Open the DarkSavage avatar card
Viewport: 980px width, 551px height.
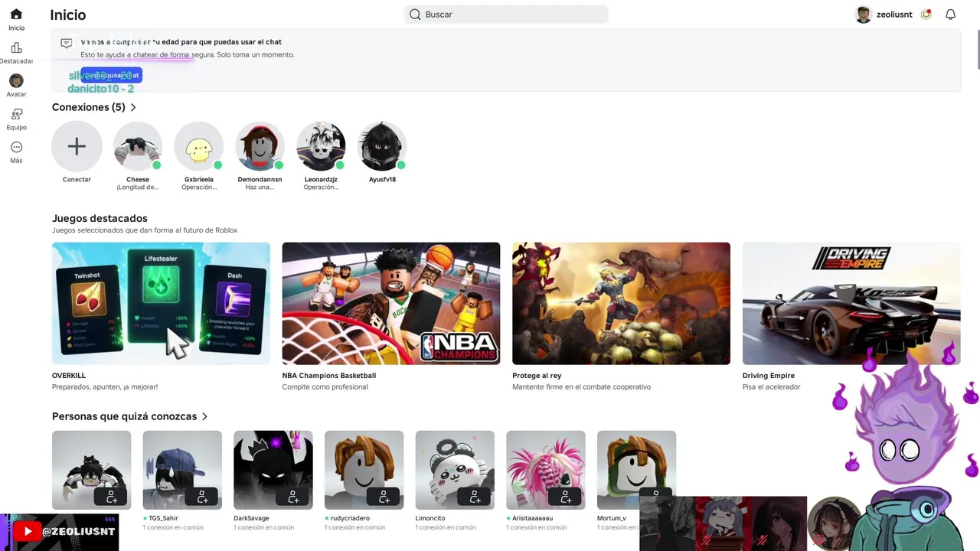(x=273, y=470)
